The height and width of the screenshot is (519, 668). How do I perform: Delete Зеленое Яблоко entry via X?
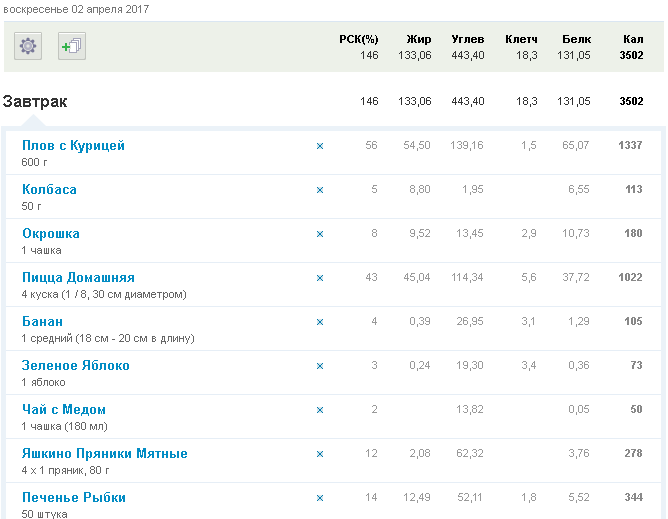320,366
